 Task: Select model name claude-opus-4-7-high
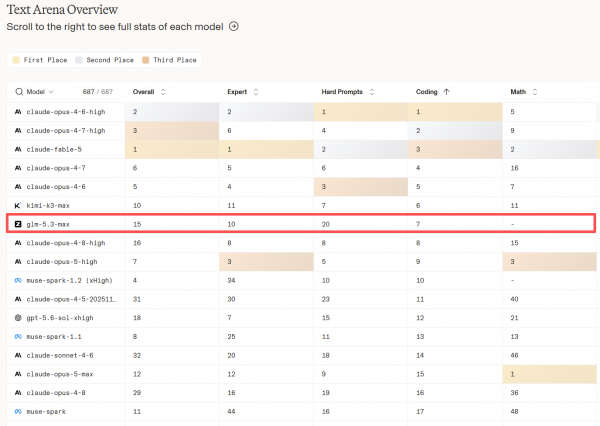coord(66,131)
